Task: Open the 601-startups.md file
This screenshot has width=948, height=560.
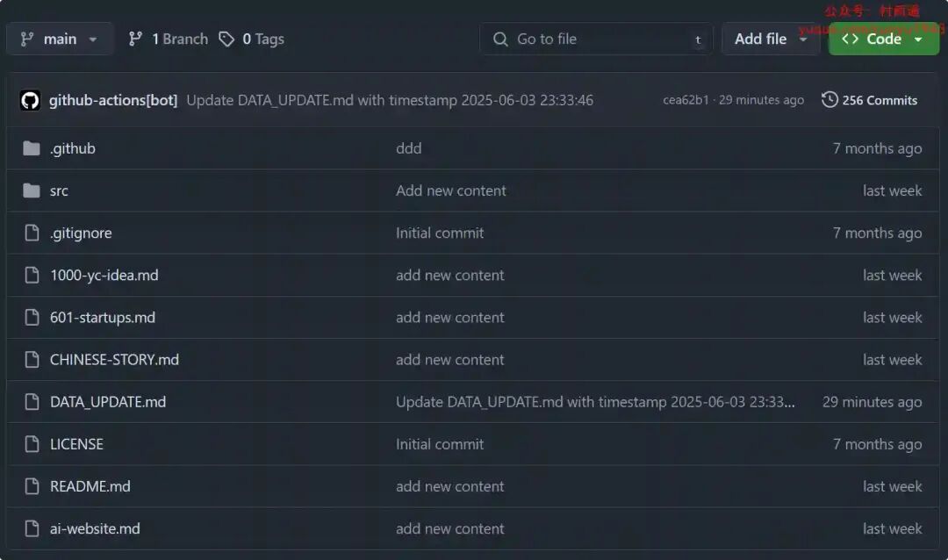Action: (103, 318)
